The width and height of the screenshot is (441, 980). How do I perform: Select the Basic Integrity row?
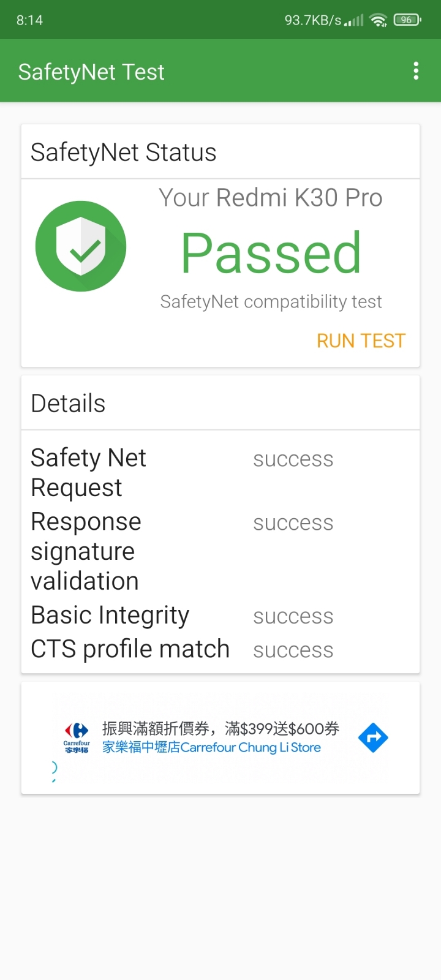click(x=221, y=616)
